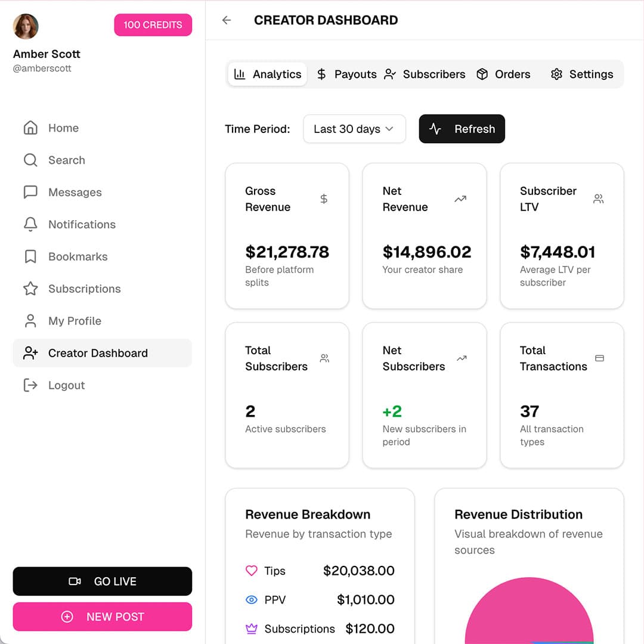The image size is (644, 644).
Task: Click the Tips heart icon
Action: pos(252,571)
